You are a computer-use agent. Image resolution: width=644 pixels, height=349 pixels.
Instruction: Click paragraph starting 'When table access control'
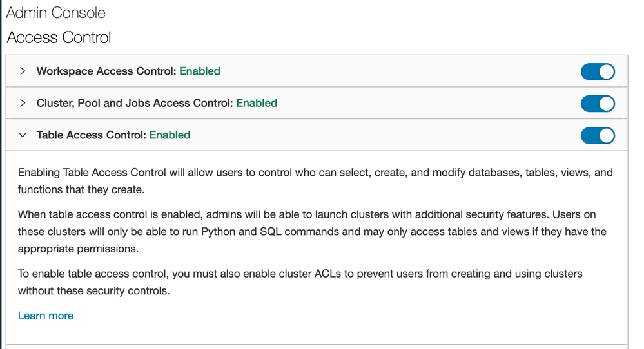(x=312, y=231)
